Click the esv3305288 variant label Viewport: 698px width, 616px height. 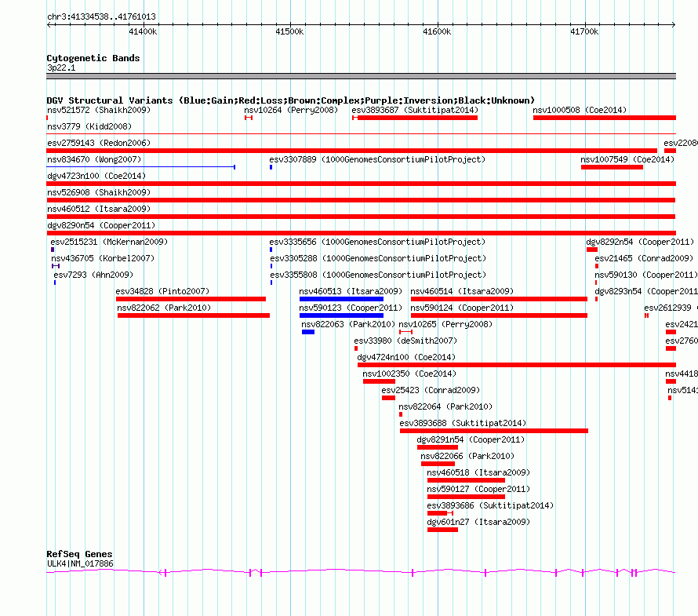[x=378, y=258]
